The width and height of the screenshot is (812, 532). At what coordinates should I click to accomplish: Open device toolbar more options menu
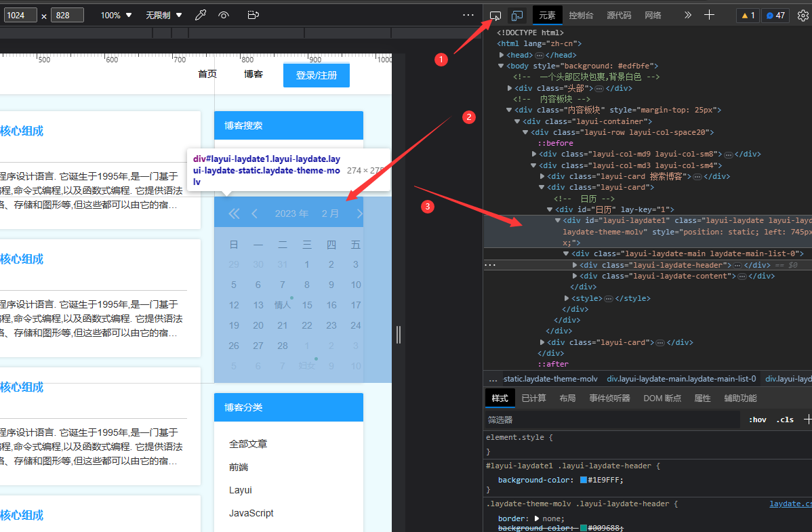[x=468, y=15]
